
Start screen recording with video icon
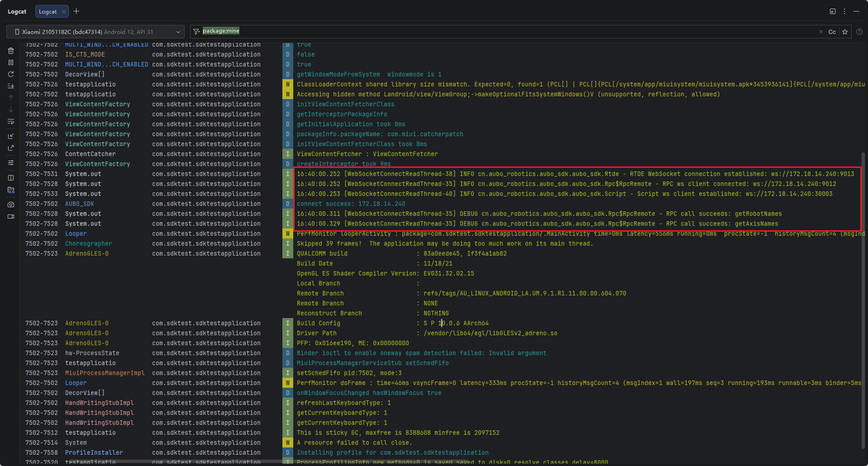pos(11,217)
